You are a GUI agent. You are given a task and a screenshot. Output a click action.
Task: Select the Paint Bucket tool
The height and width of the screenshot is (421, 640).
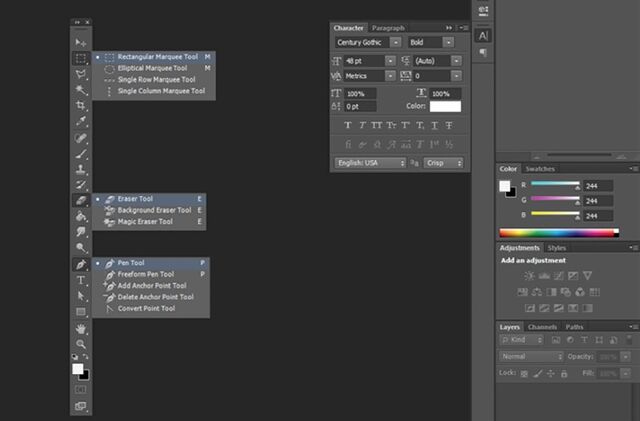point(81,216)
